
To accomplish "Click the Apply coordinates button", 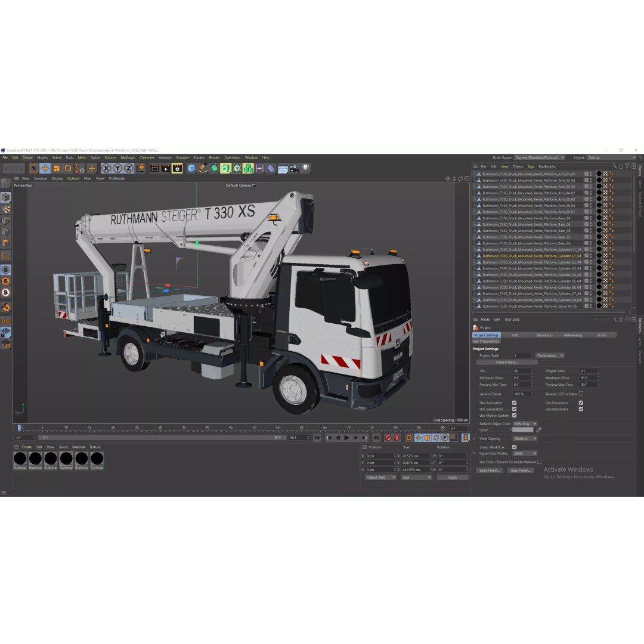I will (x=452, y=478).
